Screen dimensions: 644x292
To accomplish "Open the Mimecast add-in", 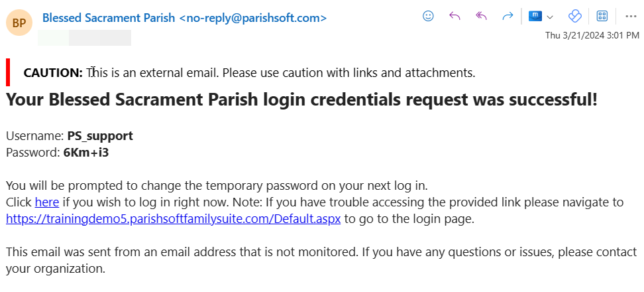I will pos(535,17).
